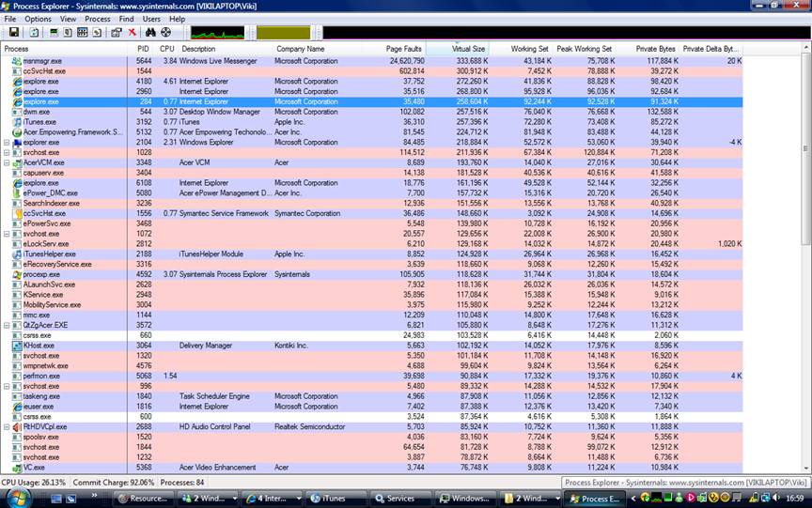Screen dimensions: 812x508
Task: Click the Acer Empowering Framework process icon
Action: tap(17, 132)
